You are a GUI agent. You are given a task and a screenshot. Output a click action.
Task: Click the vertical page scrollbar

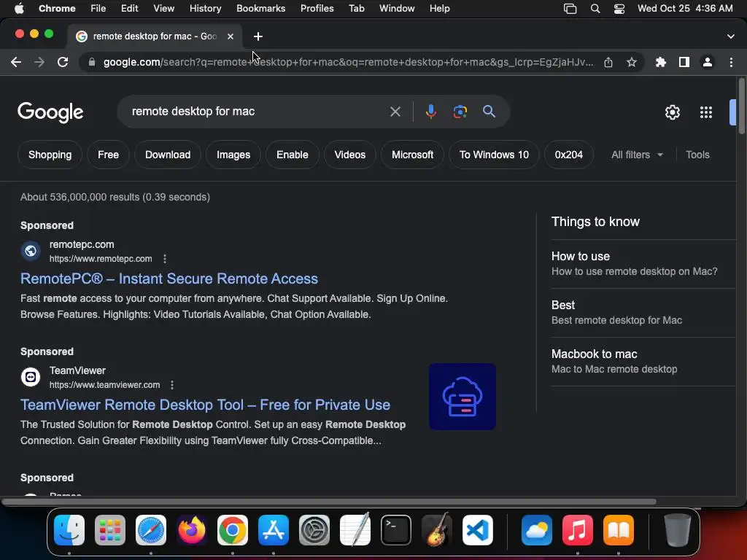tap(741, 106)
